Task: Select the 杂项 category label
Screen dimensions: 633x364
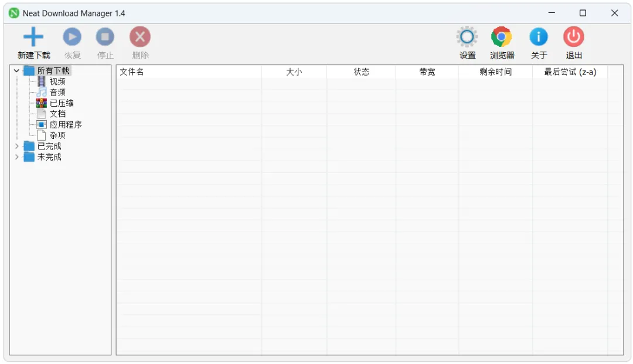Action: [57, 135]
